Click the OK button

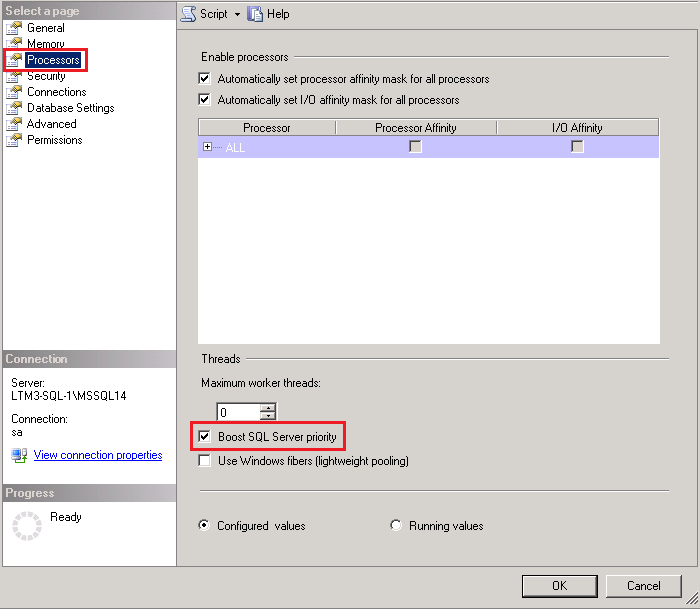point(559,586)
